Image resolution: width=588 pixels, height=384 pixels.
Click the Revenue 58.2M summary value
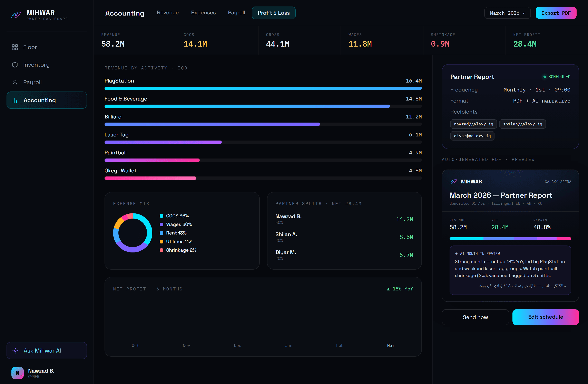pos(113,44)
